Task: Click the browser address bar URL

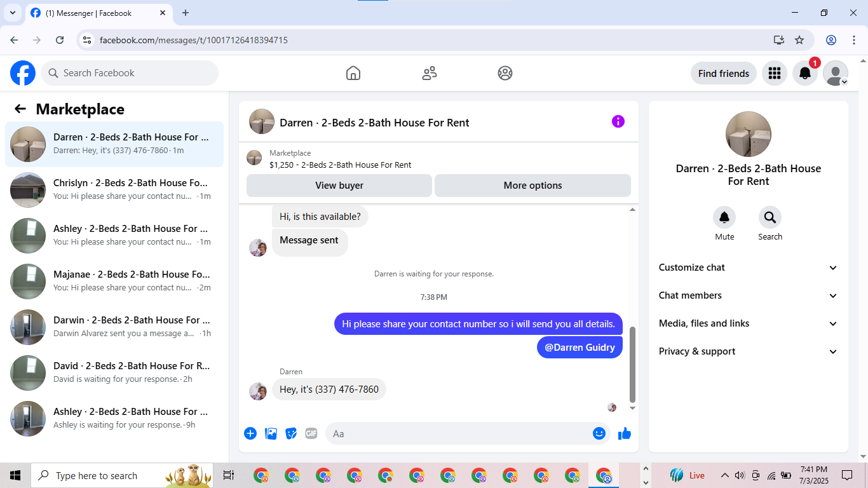Action: tap(194, 40)
